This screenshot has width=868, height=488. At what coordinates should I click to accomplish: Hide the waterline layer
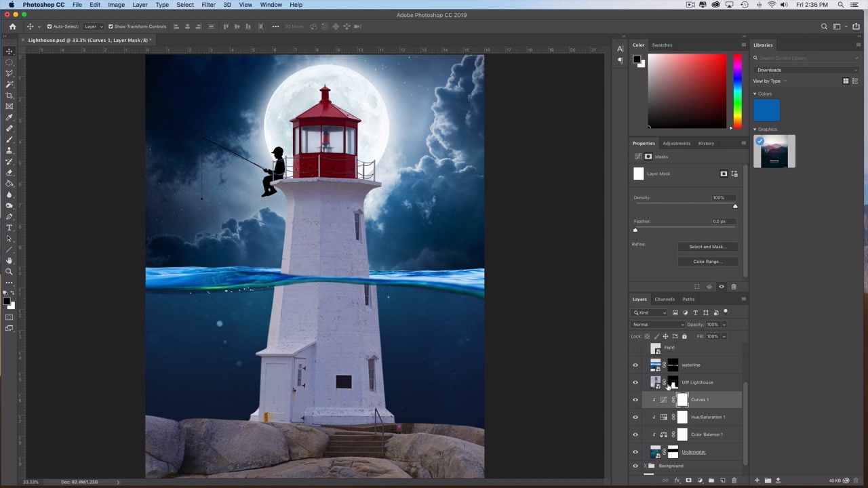click(635, 365)
